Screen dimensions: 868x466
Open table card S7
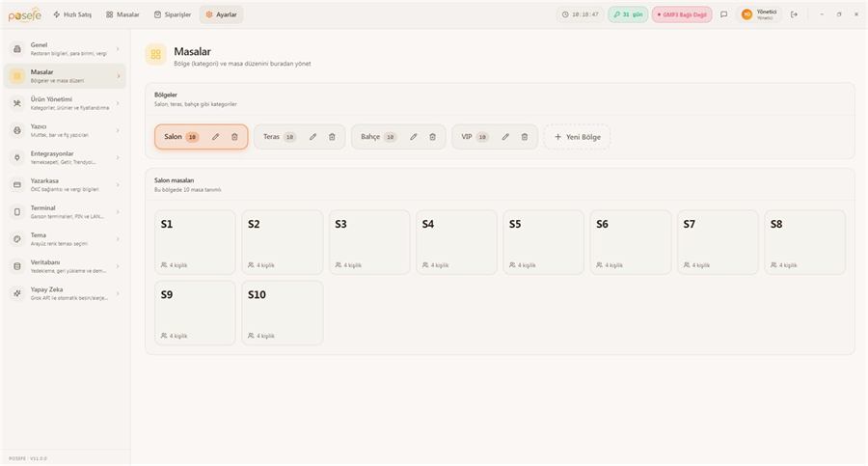pos(718,242)
